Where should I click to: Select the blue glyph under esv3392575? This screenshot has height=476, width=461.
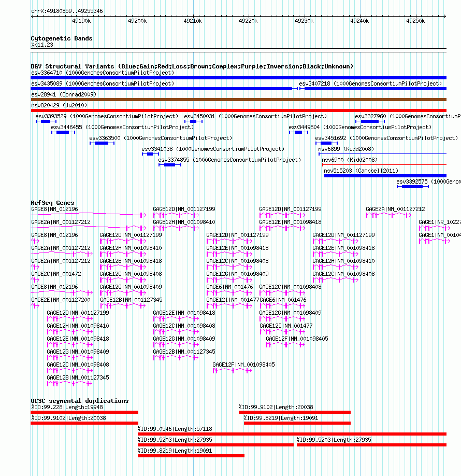point(413,187)
